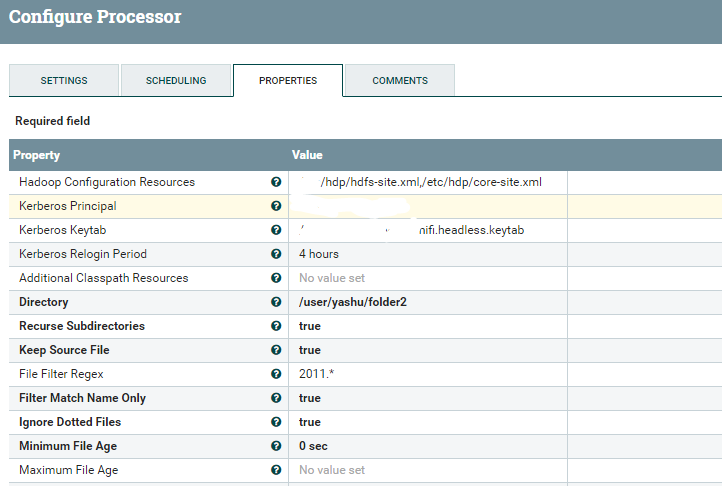This screenshot has height=486, width=722.
Task: Select the Properties tab
Action: pyautogui.click(x=288, y=81)
